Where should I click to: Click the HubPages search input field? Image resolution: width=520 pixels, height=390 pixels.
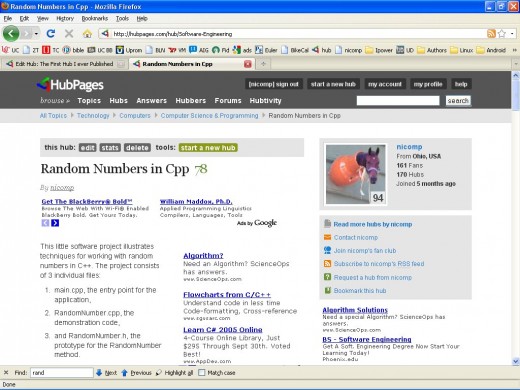coord(398,101)
